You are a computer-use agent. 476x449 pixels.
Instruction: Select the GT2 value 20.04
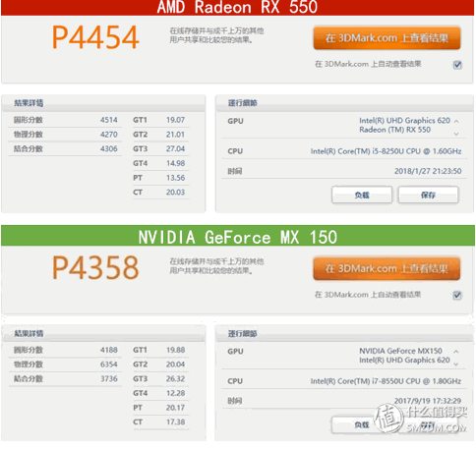[175, 365]
